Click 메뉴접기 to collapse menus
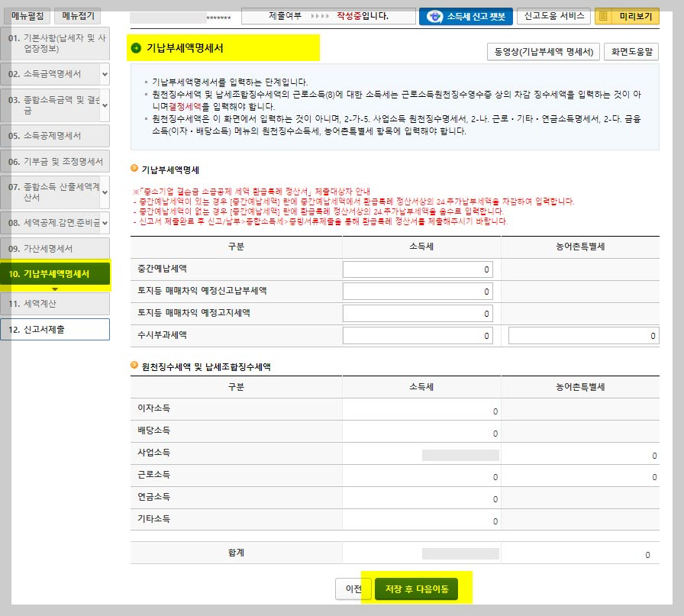The height and width of the screenshot is (616, 684). (x=78, y=16)
